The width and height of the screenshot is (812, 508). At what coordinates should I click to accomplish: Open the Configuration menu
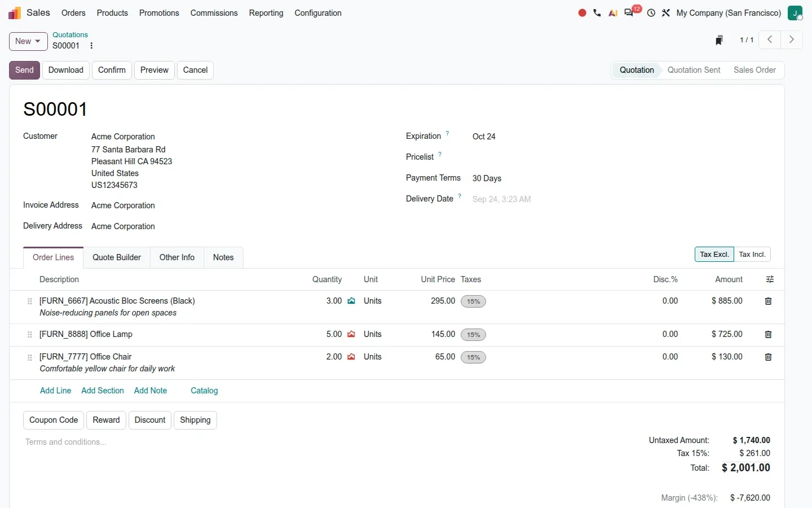(318, 13)
